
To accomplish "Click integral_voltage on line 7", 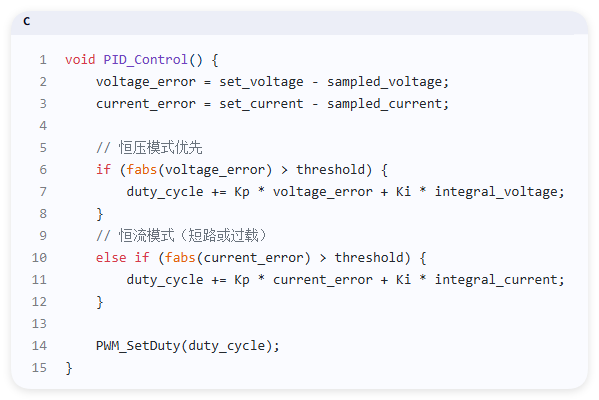I will [496, 192].
